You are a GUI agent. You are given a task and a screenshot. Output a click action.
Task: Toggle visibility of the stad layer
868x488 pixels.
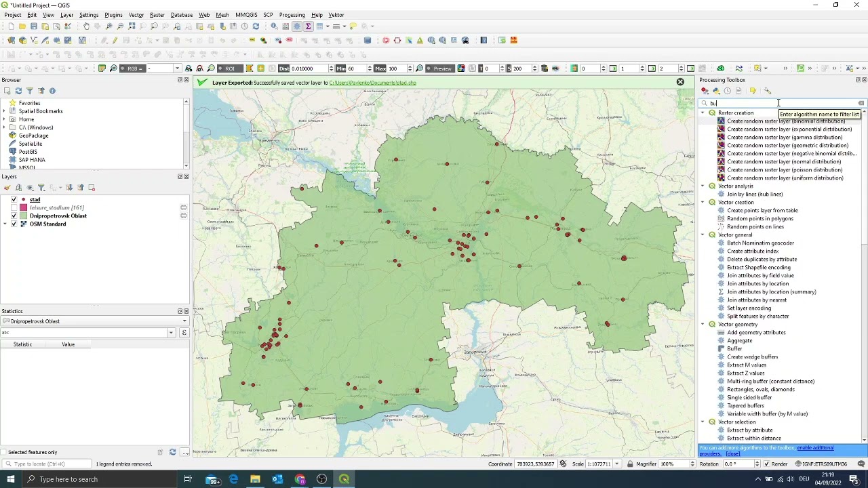click(x=14, y=200)
